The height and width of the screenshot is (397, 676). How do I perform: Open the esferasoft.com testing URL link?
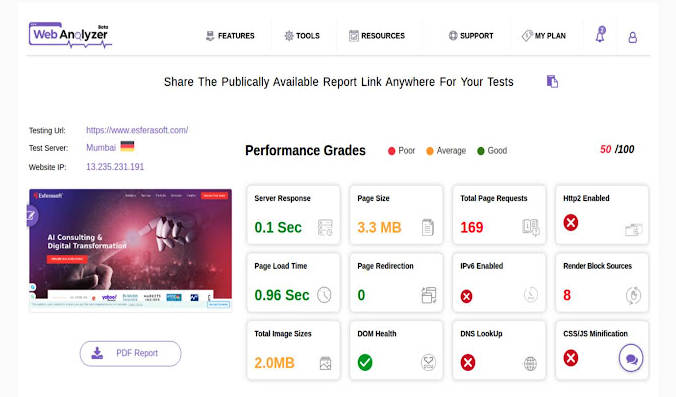tap(137, 130)
